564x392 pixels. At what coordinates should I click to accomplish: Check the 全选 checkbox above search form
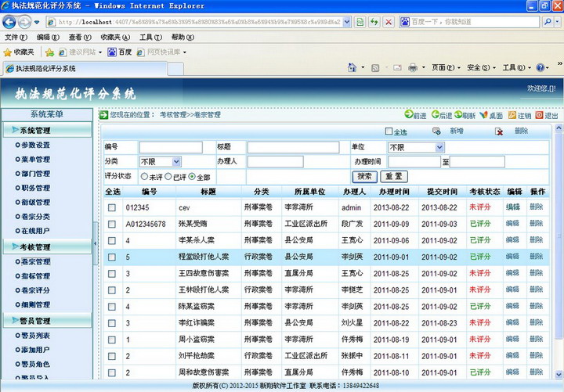389,131
